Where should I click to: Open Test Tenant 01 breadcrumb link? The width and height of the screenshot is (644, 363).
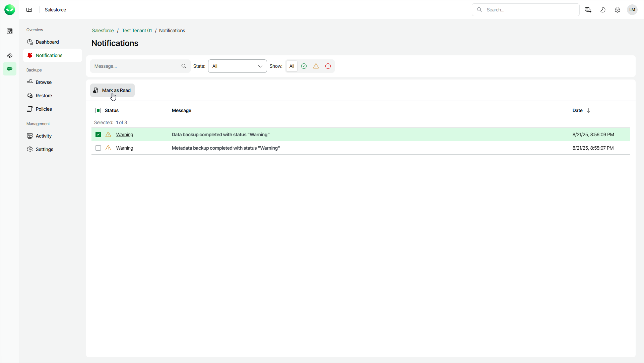pos(137,31)
